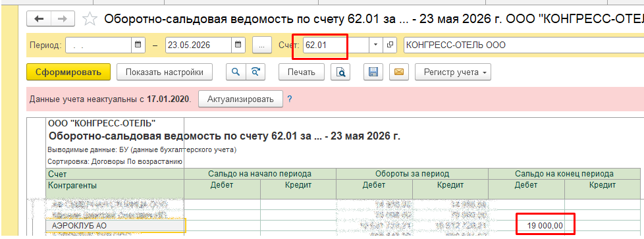This screenshot has height=239, width=644.
Task: Click the ООО "КОНГРЕСС-ОТЕЛЬ" report title cell
Action: coord(102,122)
